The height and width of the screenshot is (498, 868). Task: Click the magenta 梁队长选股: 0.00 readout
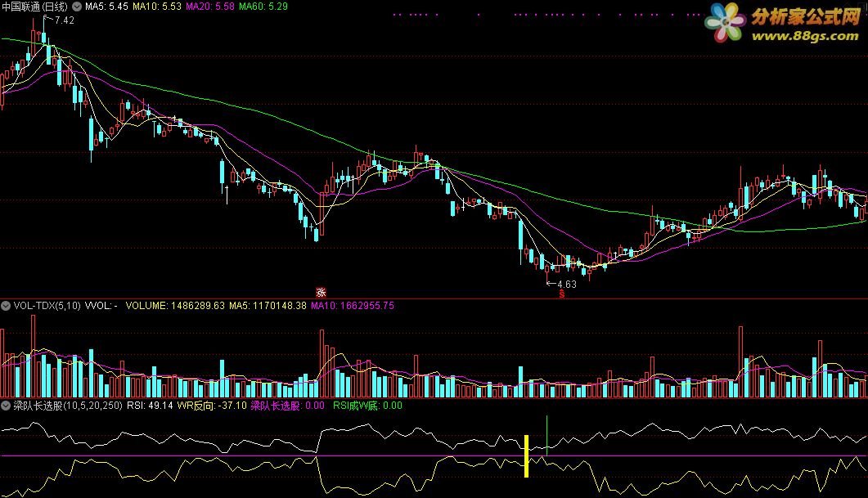click(288, 406)
